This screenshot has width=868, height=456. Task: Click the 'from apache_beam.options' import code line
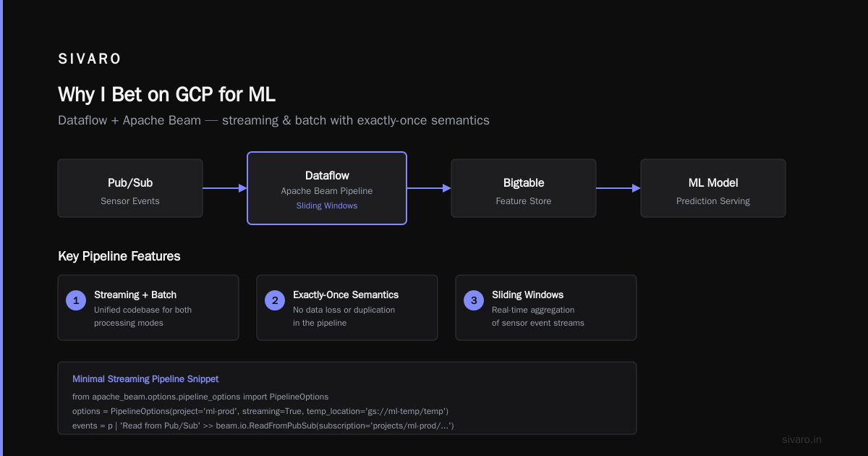pyautogui.click(x=200, y=397)
